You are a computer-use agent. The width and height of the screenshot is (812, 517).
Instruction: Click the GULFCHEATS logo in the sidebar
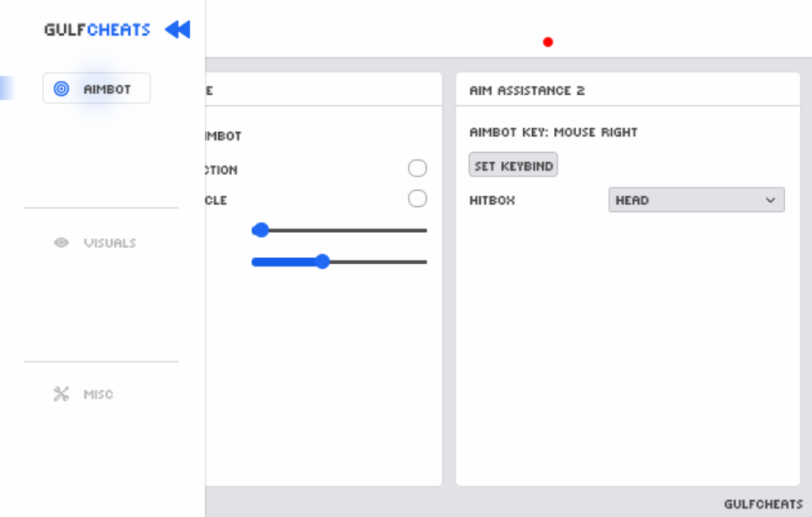97,30
